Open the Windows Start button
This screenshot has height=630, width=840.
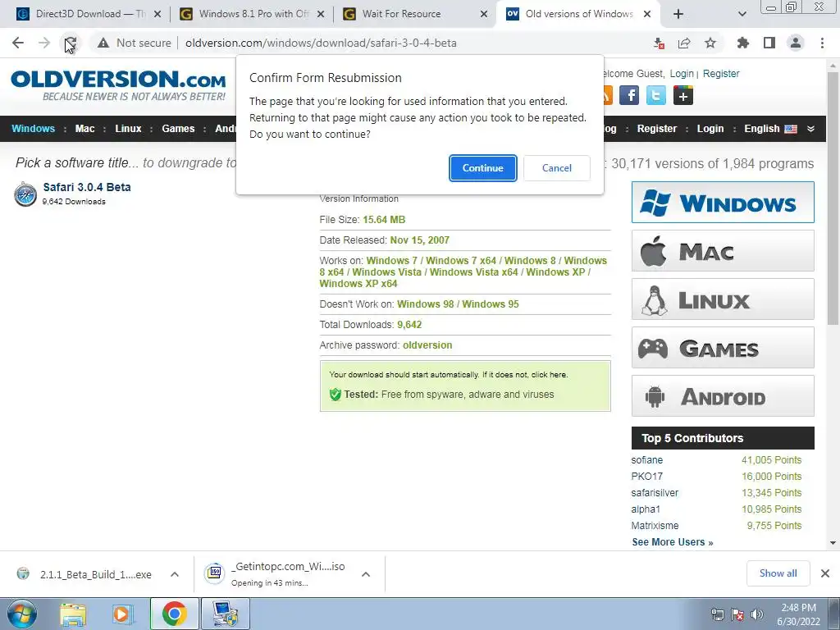(x=21, y=614)
